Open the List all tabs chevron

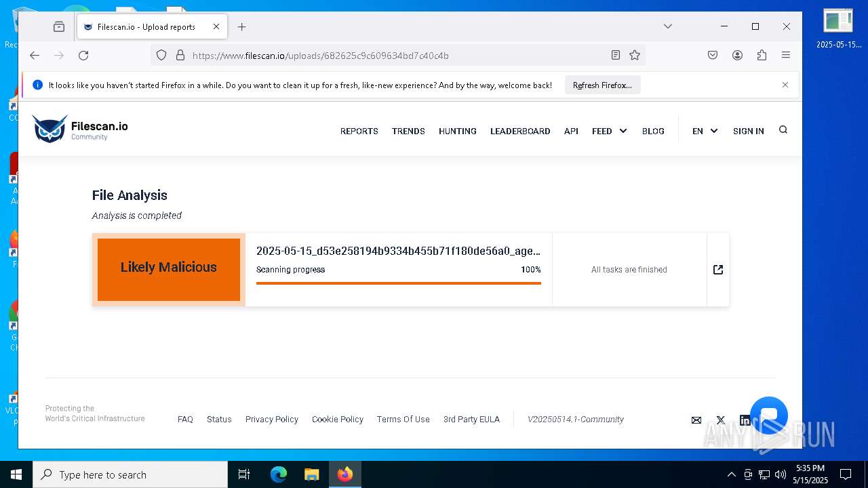[668, 26]
